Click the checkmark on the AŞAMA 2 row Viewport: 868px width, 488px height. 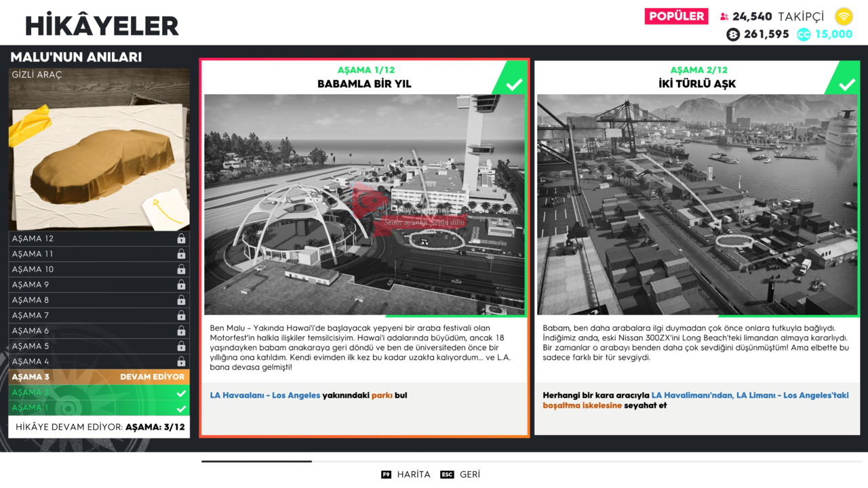181,393
